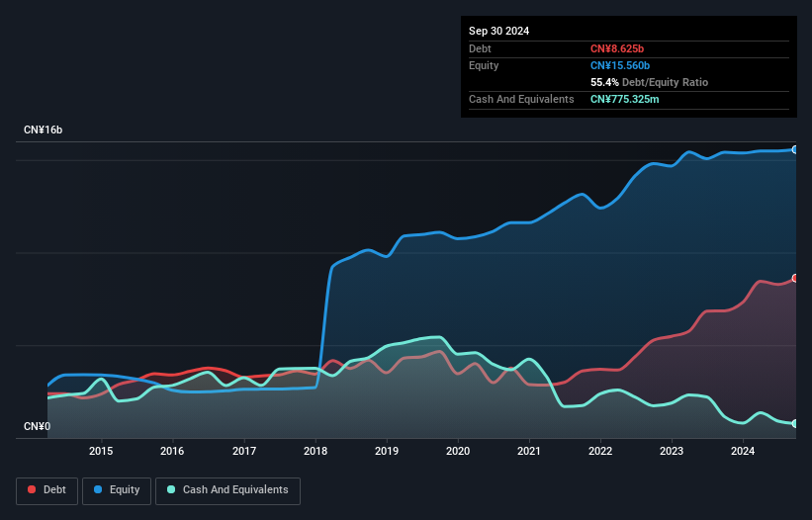Click the 2019 x-axis label

[387, 451]
